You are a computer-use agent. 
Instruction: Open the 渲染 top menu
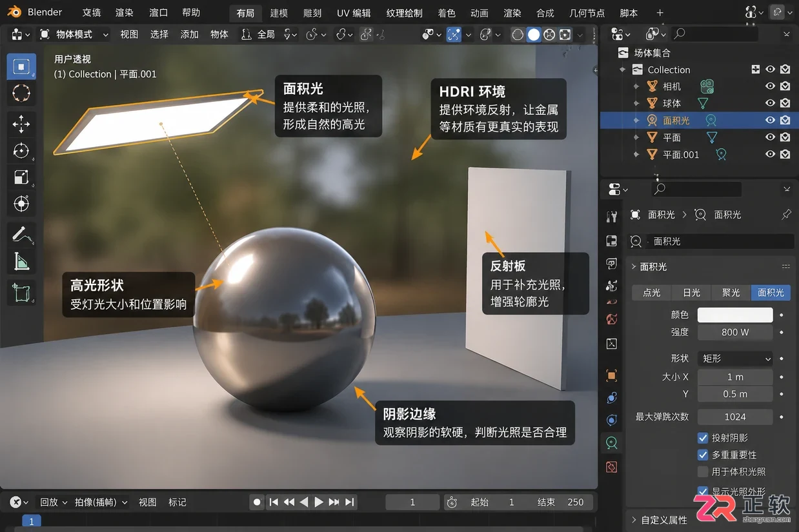(x=125, y=12)
